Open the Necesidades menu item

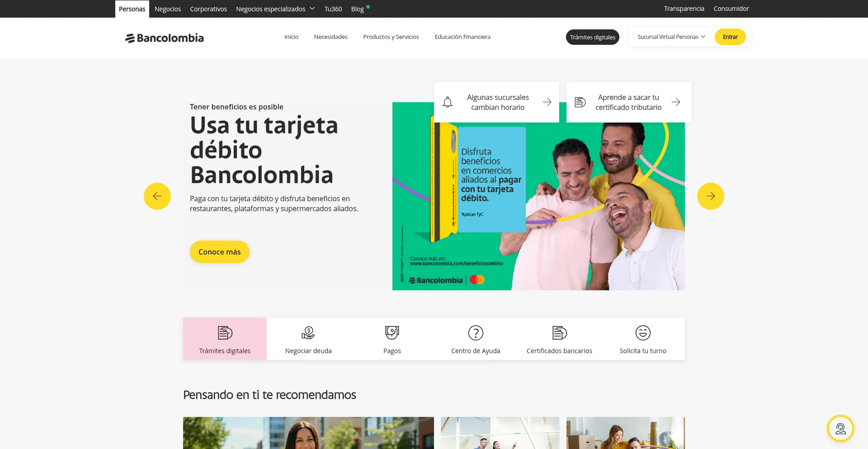click(x=330, y=37)
